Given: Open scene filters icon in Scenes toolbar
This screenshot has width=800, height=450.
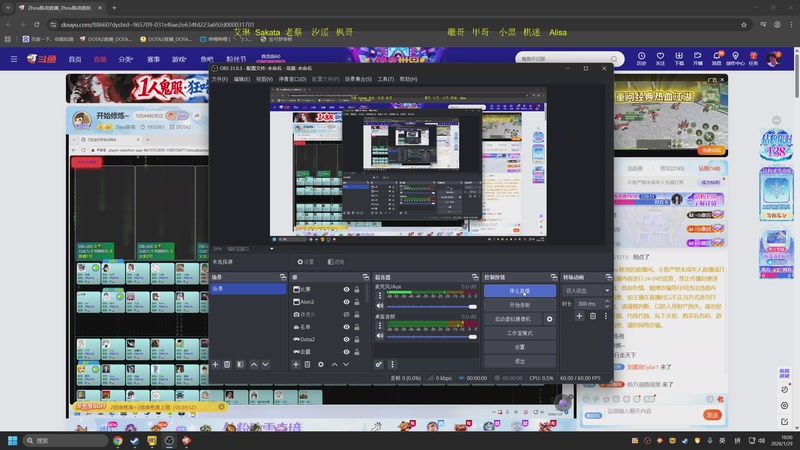Looking at the screenshot, I should pos(240,364).
